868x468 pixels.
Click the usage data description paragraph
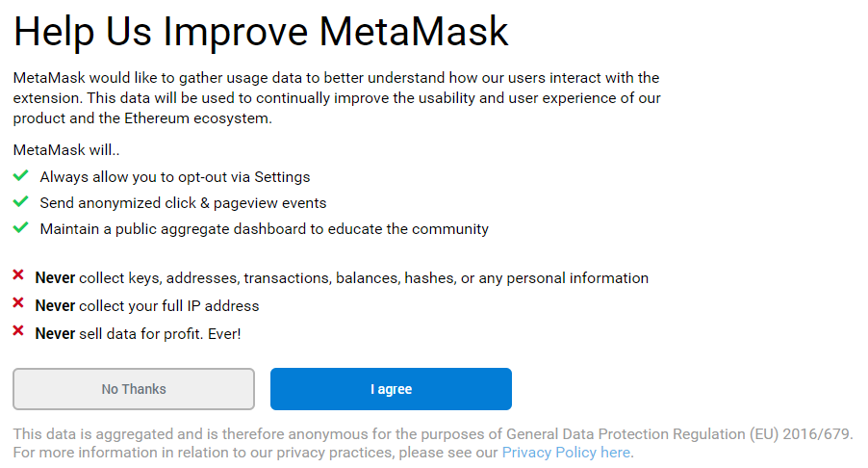(337, 98)
